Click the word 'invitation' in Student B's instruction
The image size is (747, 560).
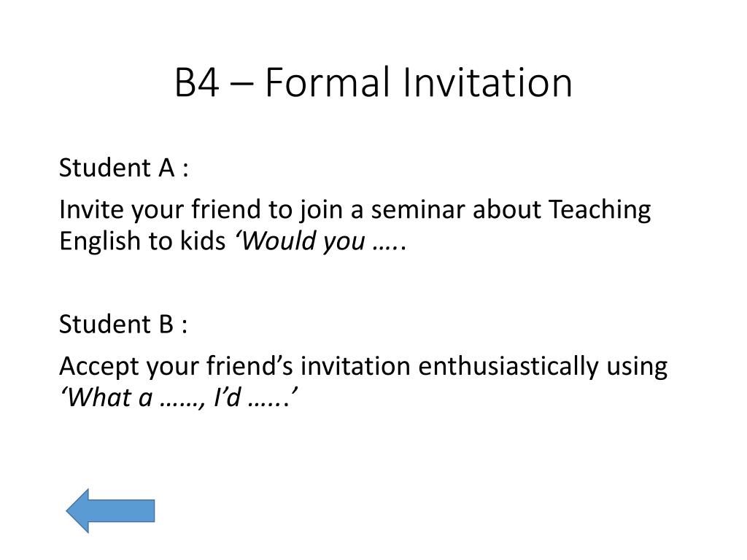(x=355, y=366)
